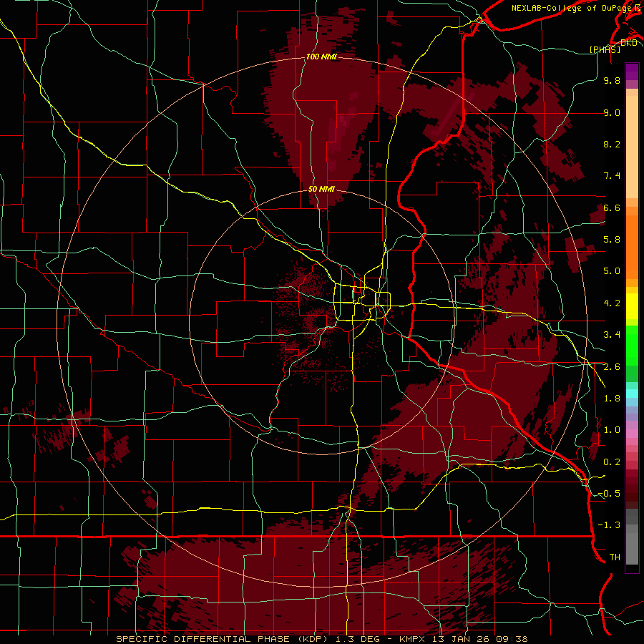This screenshot has width=644, height=644.
Task: Click the '50 NMI' range ring label
Action: (x=321, y=189)
